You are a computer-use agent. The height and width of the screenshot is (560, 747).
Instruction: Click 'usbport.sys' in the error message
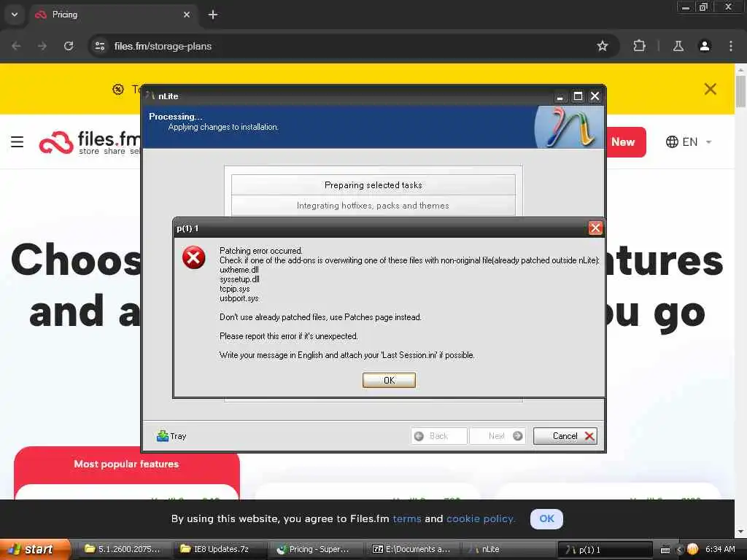click(239, 298)
